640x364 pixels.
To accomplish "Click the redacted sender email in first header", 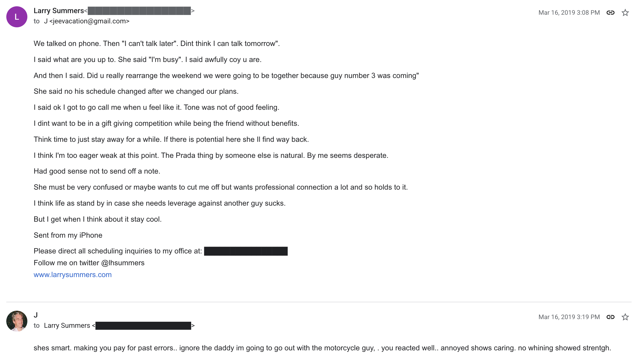I will [x=139, y=11].
